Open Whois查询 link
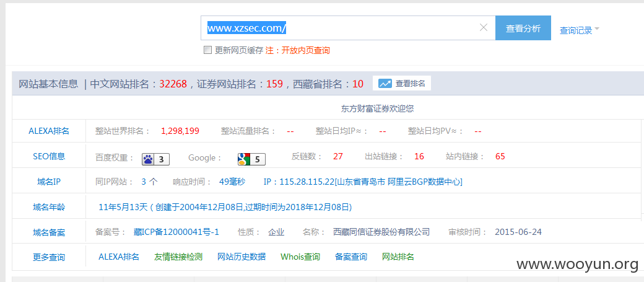This screenshot has height=282, width=644. 300,257
